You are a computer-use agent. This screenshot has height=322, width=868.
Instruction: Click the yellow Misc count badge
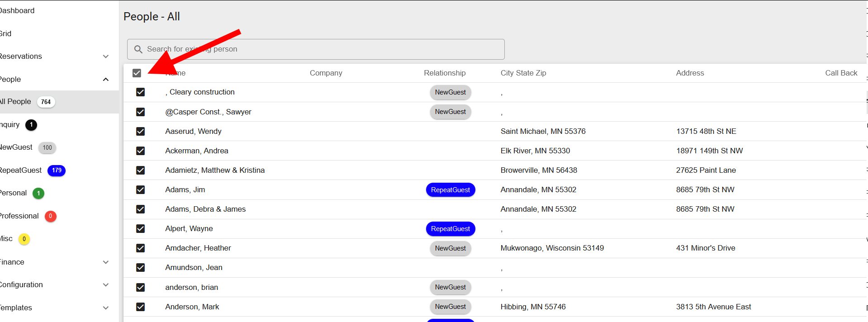(x=24, y=239)
